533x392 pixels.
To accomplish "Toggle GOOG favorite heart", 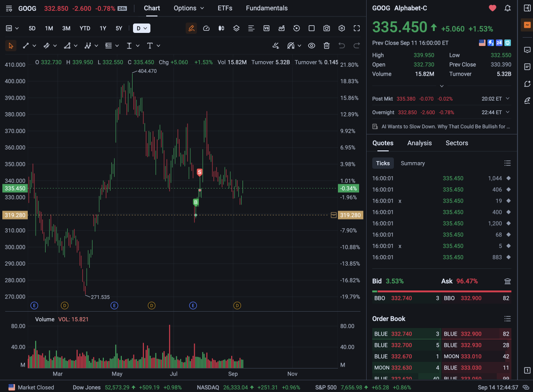I will pyautogui.click(x=493, y=8).
